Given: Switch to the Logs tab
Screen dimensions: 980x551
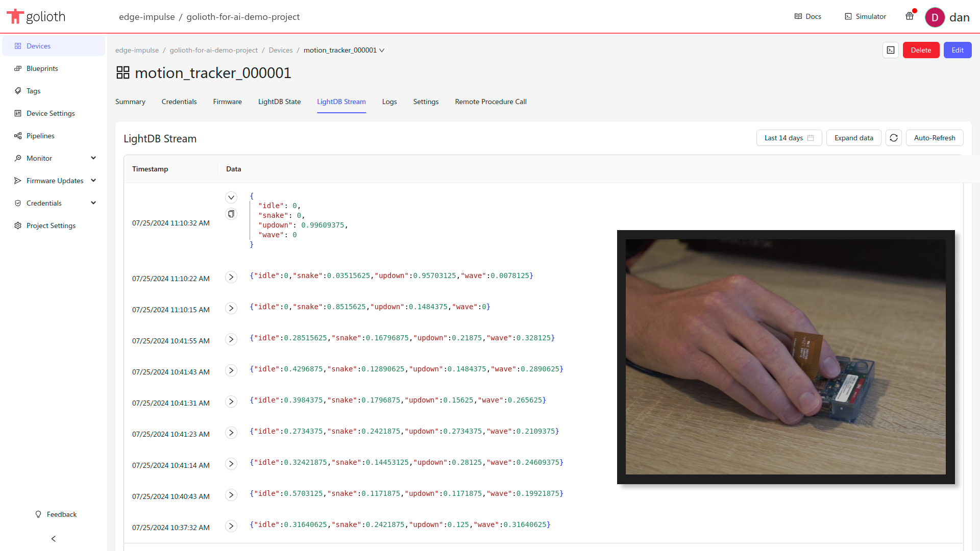Looking at the screenshot, I should [x=389, y=102].
